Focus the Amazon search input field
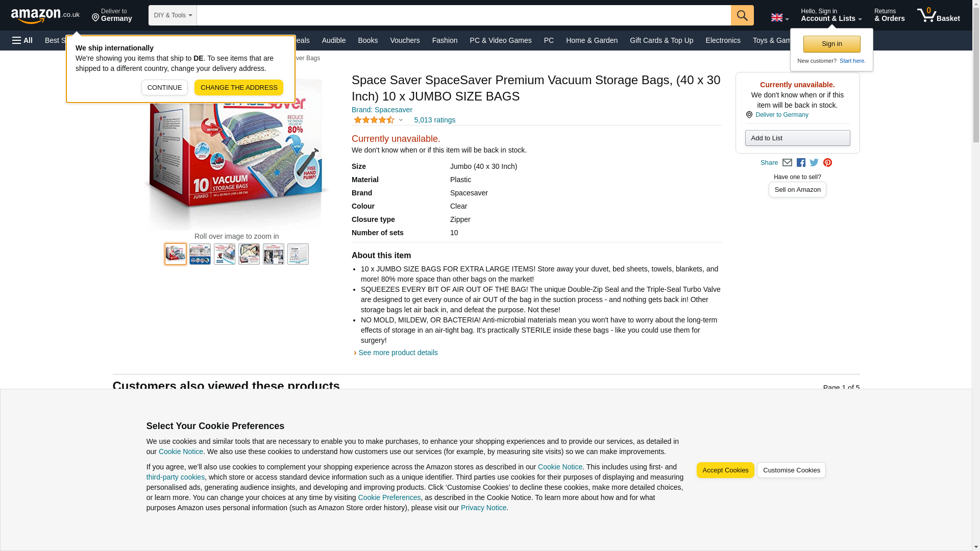Image resolution: width=980 pixels, height=551 pixels. click(x=463, y=15)
